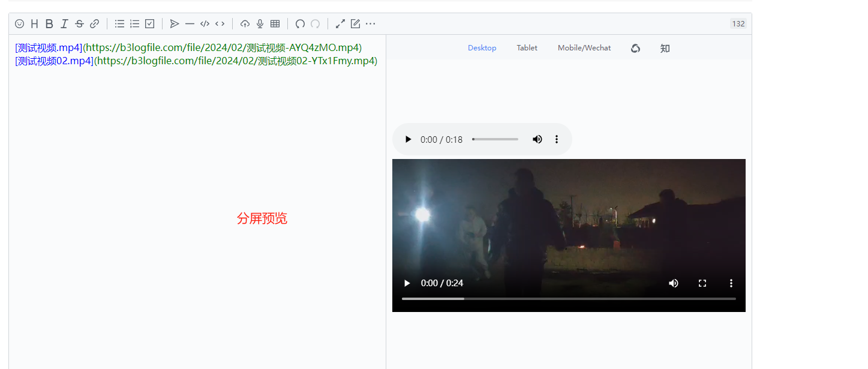Apply strikethrough formatting
The width and height of the screenshot is (868, 369).
coord(79,24)
